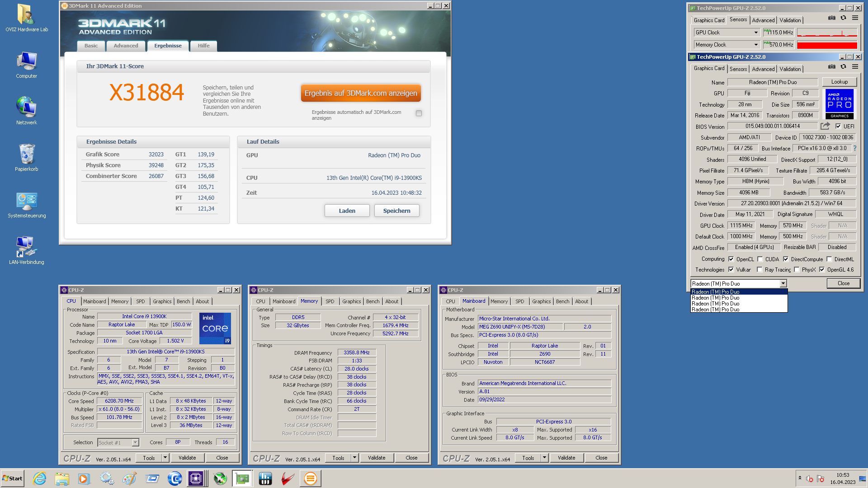Open Sensors tab in front GPU-Z window
Image resolution: width=868 pixels, height=488 pixels.
[x=738, y=69]
